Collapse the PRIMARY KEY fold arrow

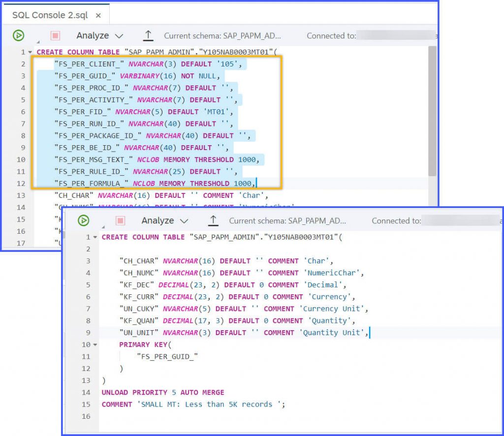point(95,344)
